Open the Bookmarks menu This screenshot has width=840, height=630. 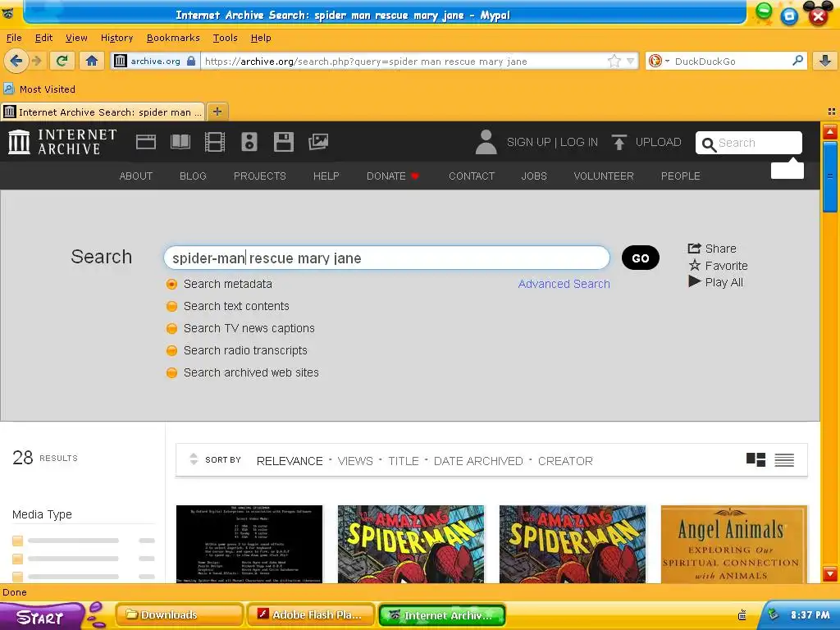click(173, 38)
